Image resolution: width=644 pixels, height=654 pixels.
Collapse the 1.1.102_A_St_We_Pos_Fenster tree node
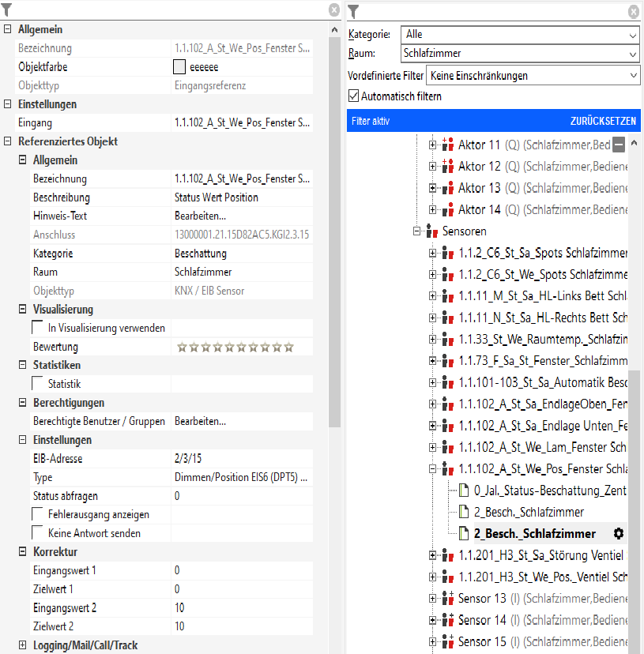[x=432, y=469]
